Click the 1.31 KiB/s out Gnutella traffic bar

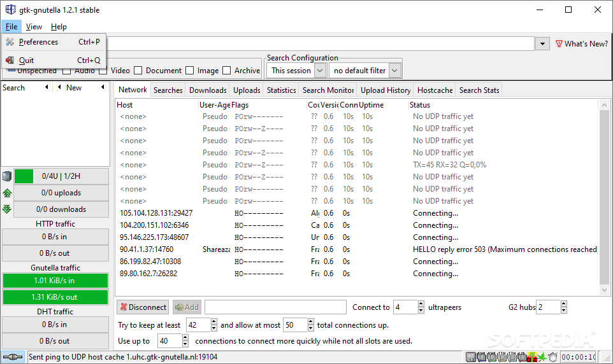point(55,297)
